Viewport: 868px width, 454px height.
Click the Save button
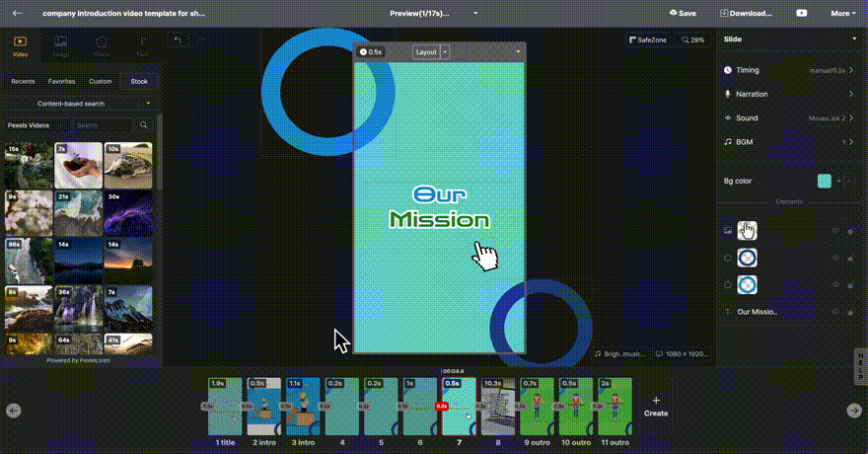683,13
